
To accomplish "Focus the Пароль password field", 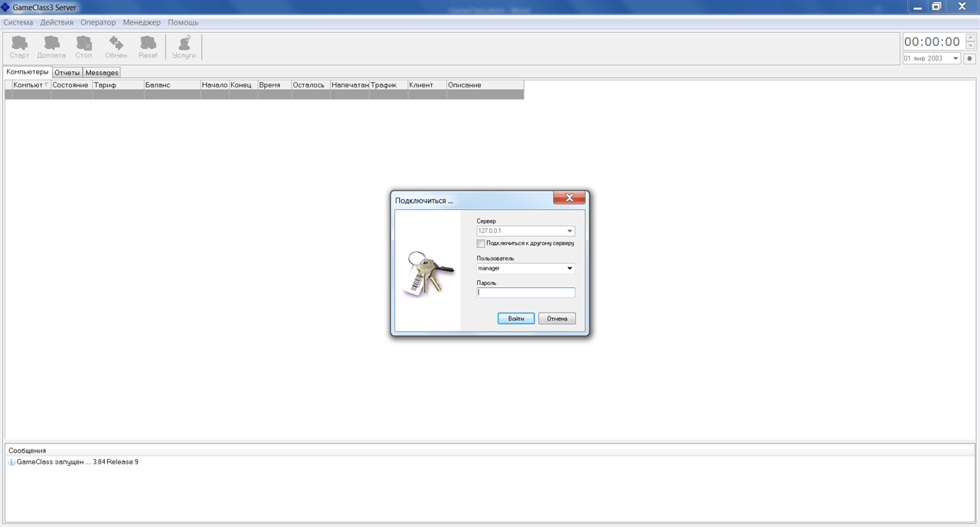I will [525, 293].
